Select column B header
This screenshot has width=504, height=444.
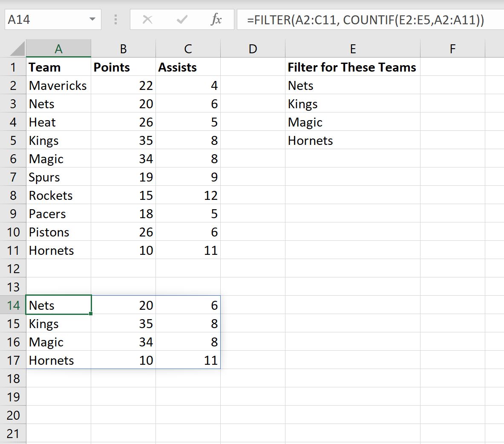(123, 49)
